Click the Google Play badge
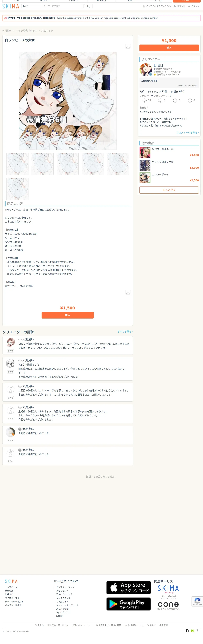Screen dimensions: 203x644 128,604
